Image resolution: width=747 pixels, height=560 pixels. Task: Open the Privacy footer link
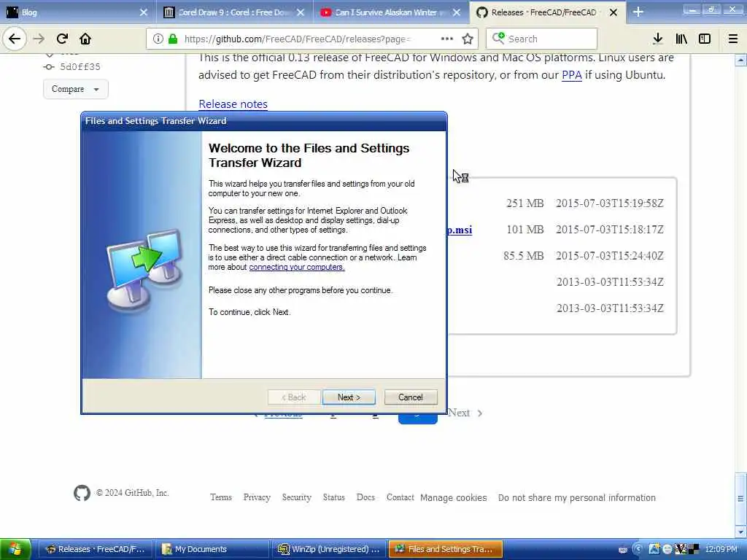pyautogui.click(x=257, y=497)
